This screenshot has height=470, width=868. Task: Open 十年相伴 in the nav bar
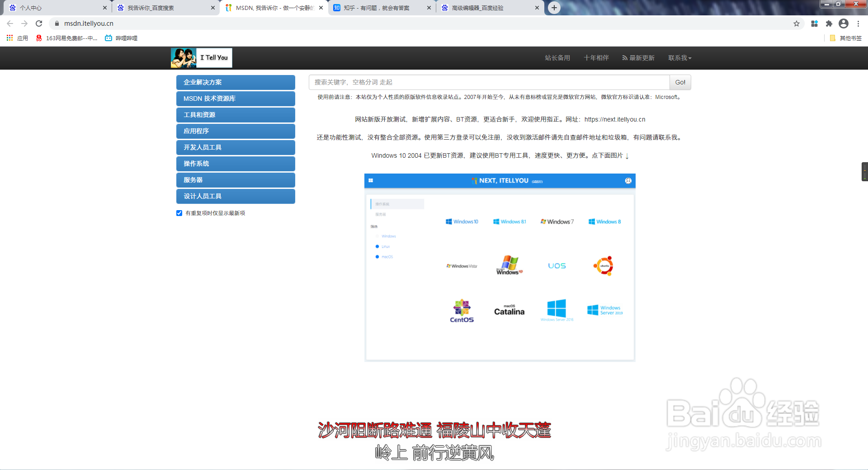[x=596, y=58]
